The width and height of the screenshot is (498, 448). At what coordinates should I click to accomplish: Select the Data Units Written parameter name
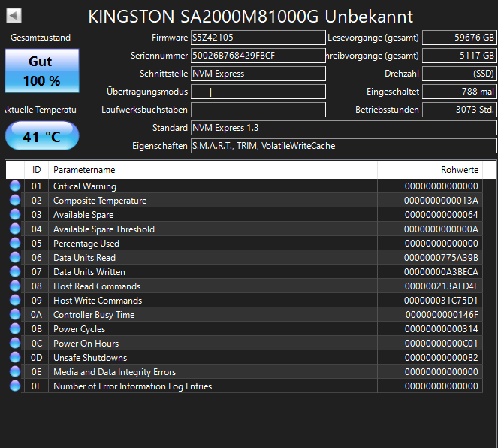[89, 272]
